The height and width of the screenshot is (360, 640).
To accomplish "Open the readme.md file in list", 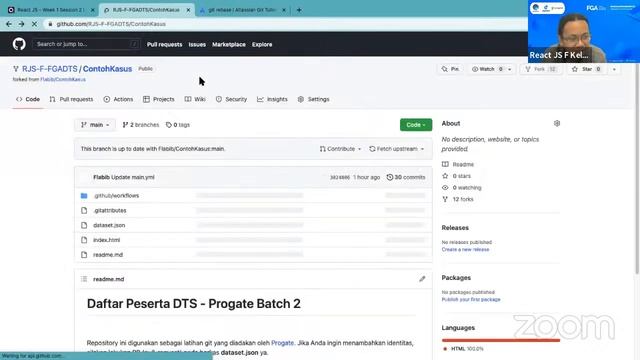I will pyautogui.click(x=108, y=255).
